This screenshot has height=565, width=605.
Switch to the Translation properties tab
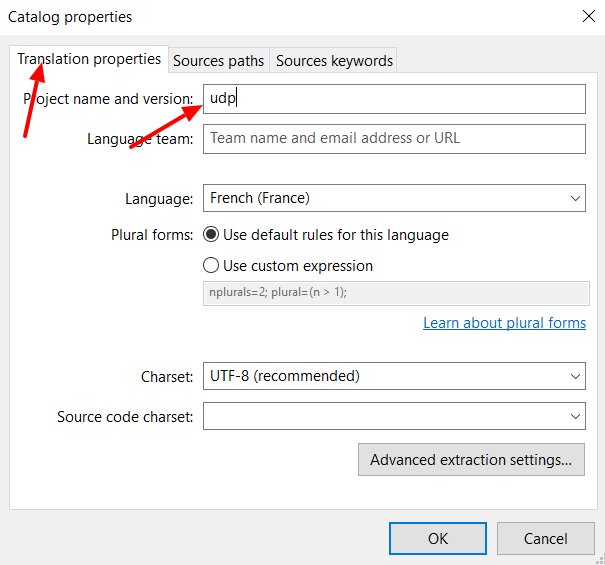click(89, 59)
